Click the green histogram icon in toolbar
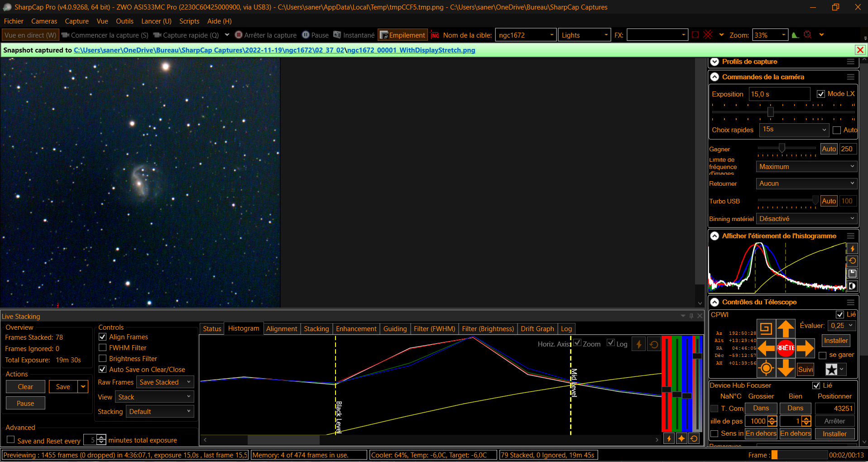 tap(795, 35)
